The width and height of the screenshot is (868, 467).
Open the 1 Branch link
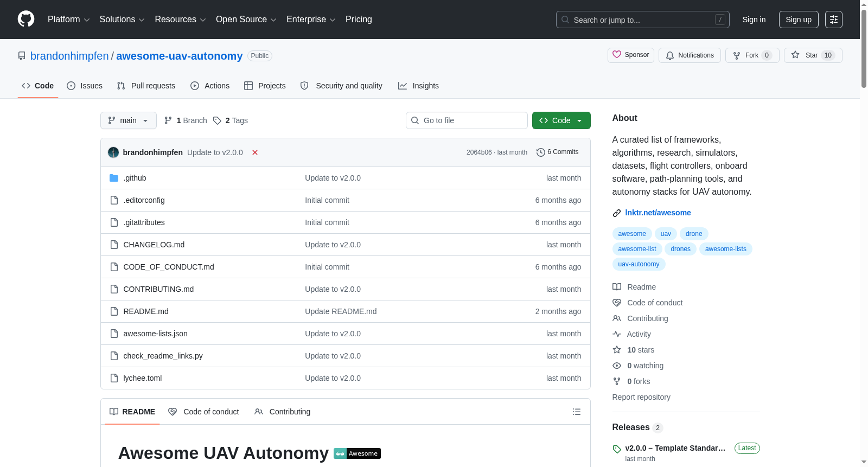point(186,120)
